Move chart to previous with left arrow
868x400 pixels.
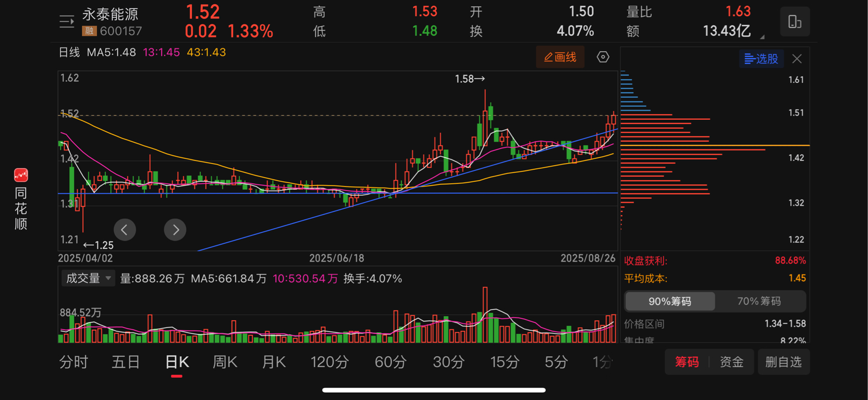125,230
